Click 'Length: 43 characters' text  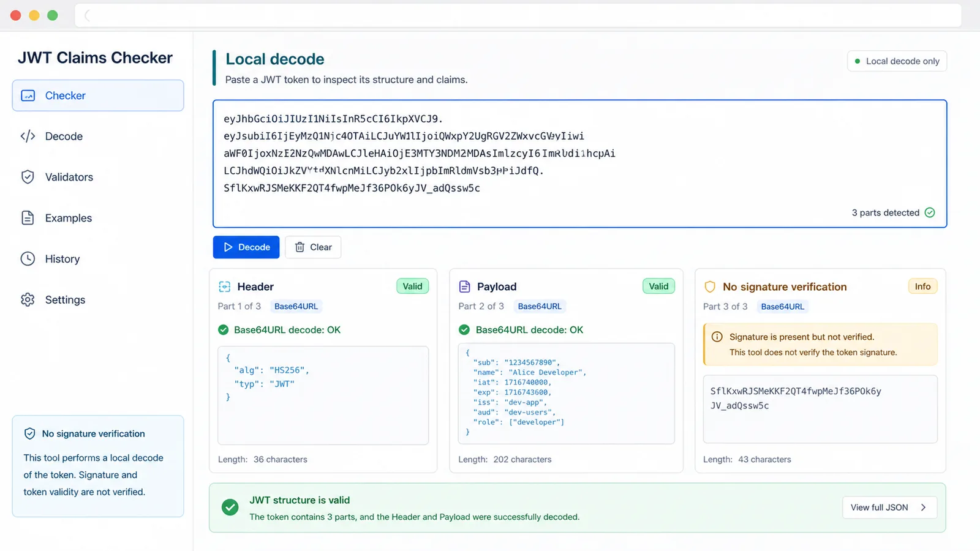(747, 459)
